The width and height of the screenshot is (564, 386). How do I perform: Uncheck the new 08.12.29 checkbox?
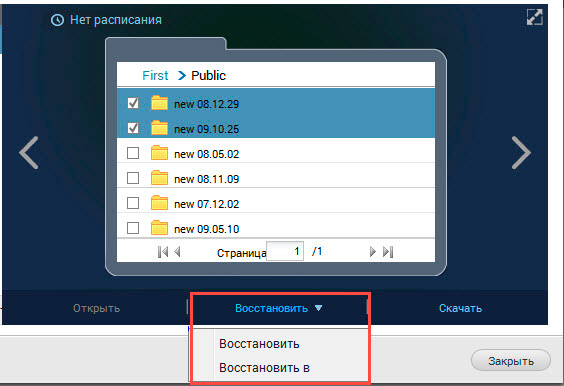click(x=133, y=103)
